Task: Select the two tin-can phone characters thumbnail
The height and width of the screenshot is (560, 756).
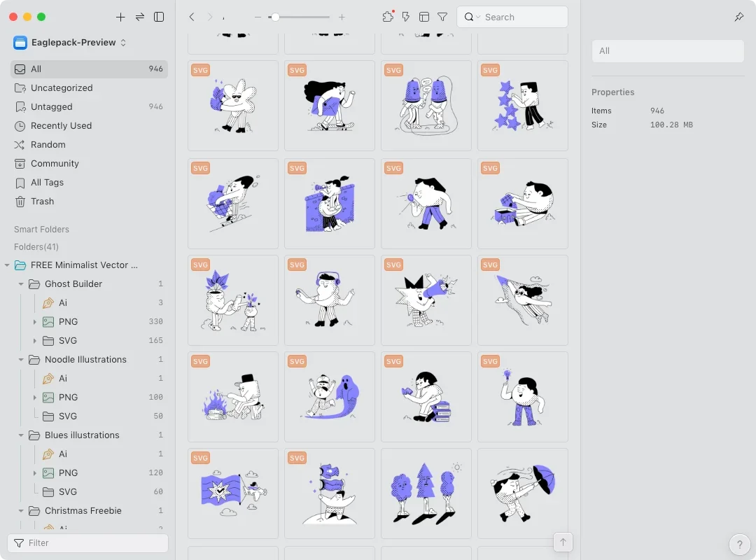Action: coord(426,106)
